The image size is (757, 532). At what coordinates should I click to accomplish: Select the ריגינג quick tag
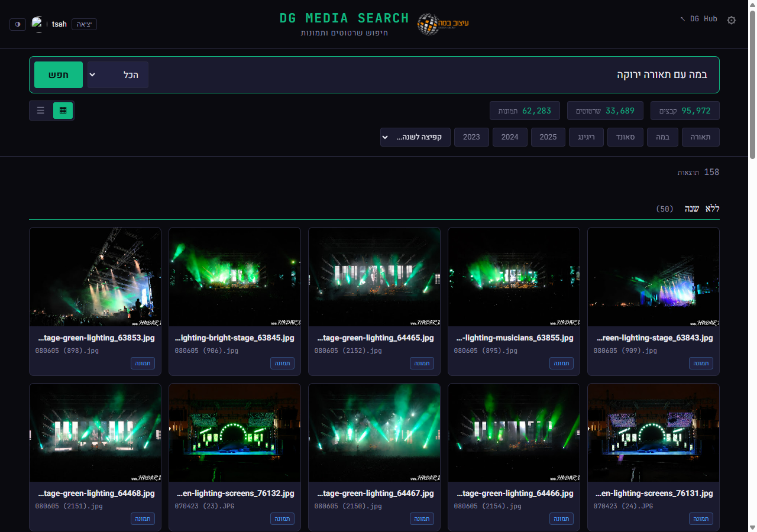(586, 137)
